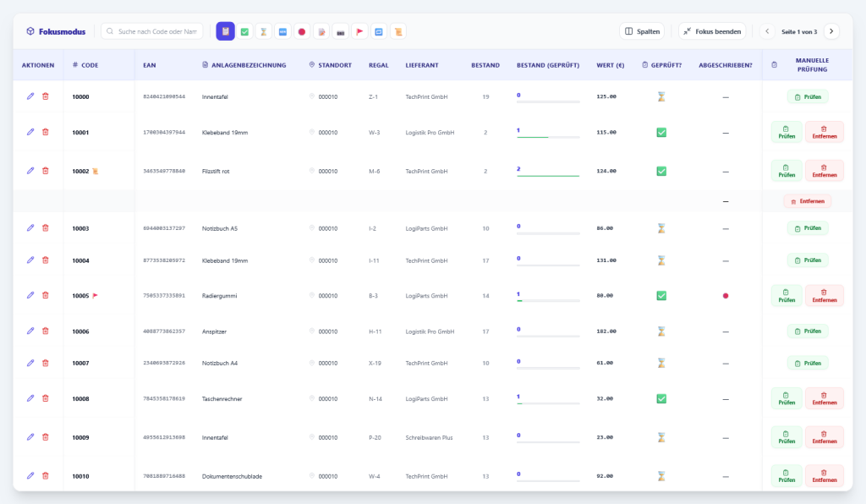Toggle the hourglass status for item 10004
The width and height of the screenshot is (866, 504).
[661, 260]
